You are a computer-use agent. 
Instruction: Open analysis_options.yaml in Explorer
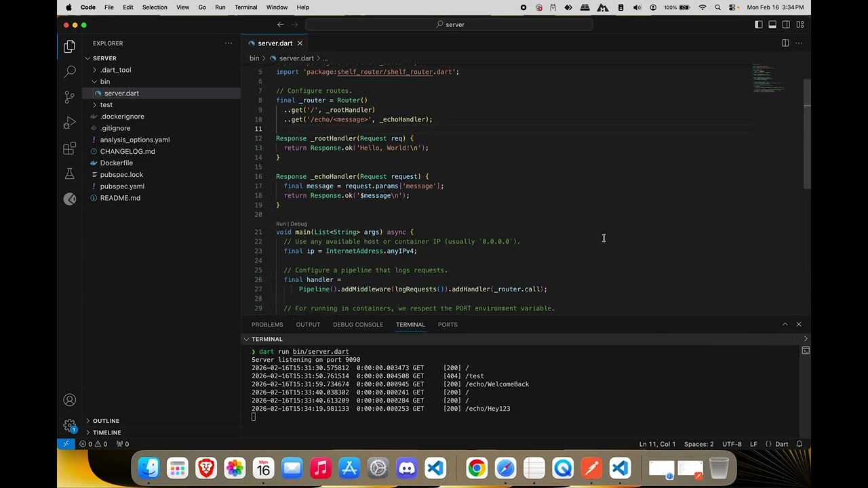161,140
